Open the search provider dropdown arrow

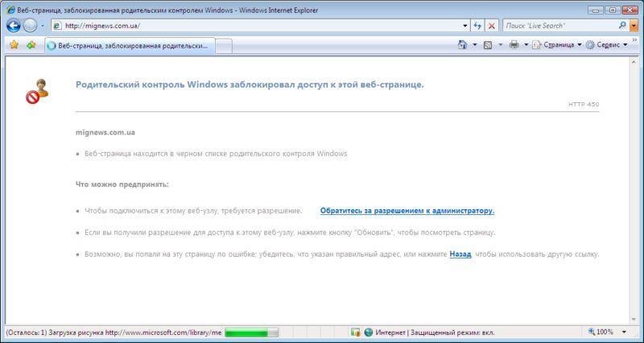click(x=634, y=26)
